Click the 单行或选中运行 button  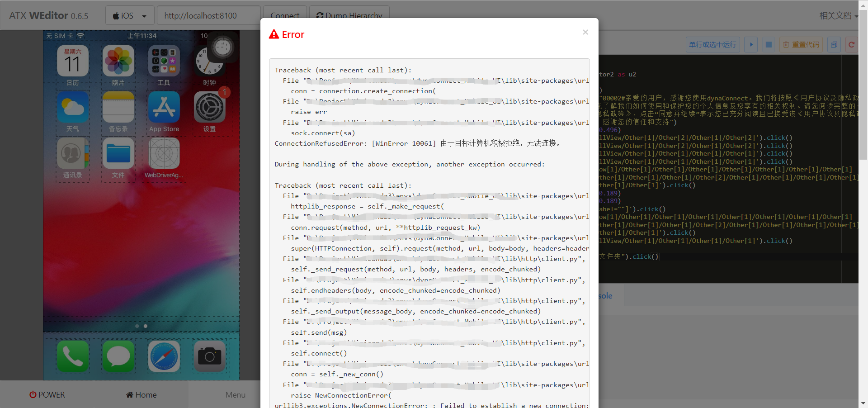click(x=712, y=44)
